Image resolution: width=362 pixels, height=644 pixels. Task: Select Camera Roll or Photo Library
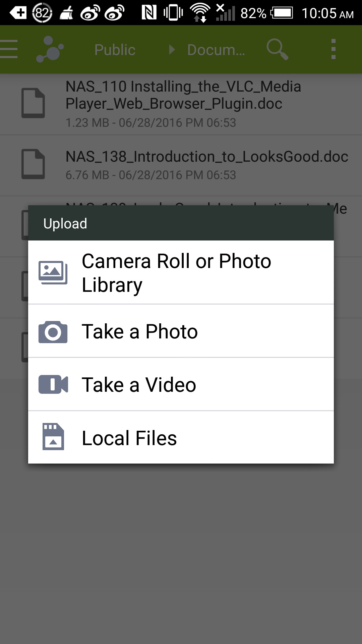tap(181, 272)
